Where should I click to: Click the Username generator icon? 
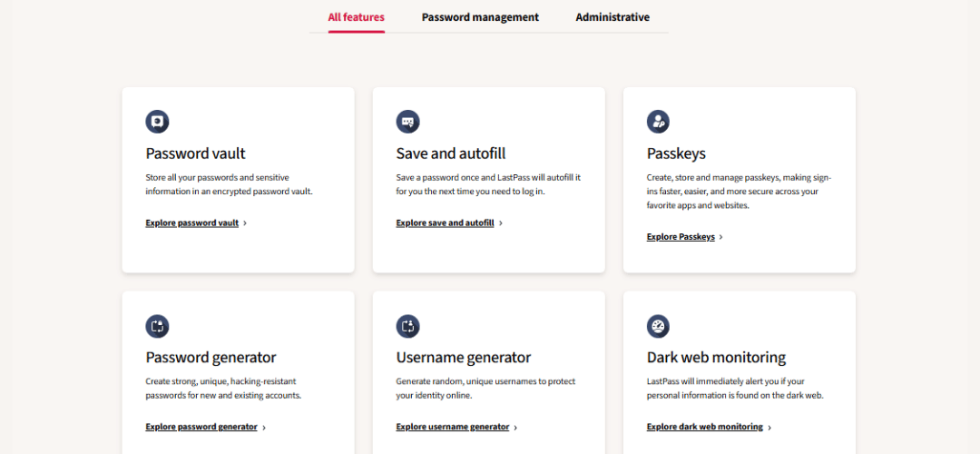(407, 326)
